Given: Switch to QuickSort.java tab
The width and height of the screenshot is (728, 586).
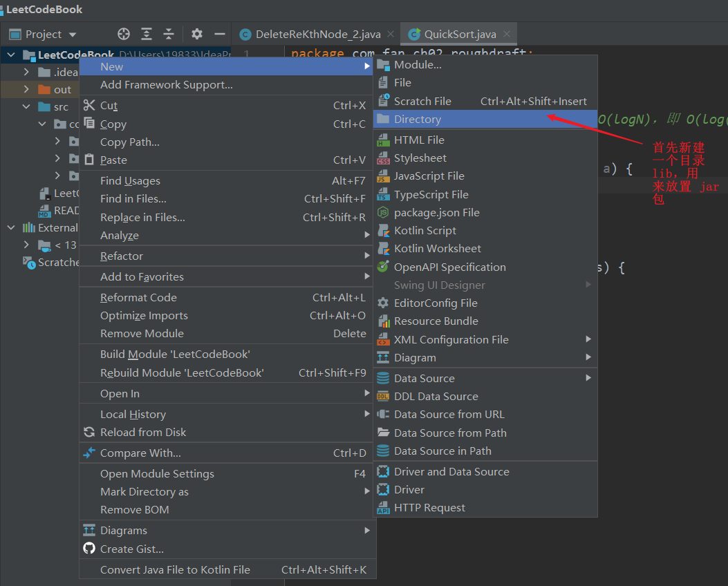Looking at the screenshot, I should [x=460, y=35].
